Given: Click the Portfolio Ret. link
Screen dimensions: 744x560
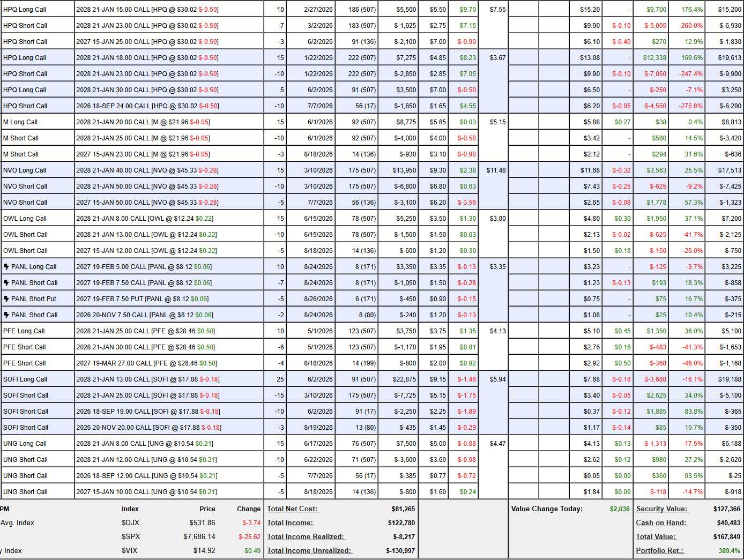Looking at the screenshot, I should pos(660,551).
